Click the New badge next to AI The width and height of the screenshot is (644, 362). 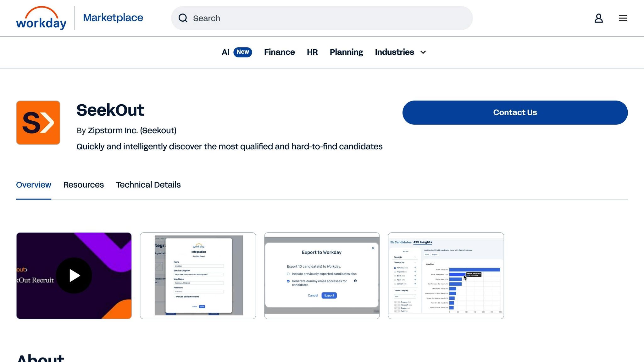(x=242, y=52)
